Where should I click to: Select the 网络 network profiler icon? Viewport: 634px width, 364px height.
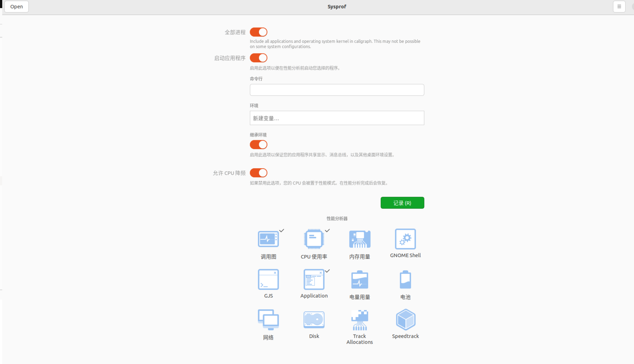click(x=268, y=319)
